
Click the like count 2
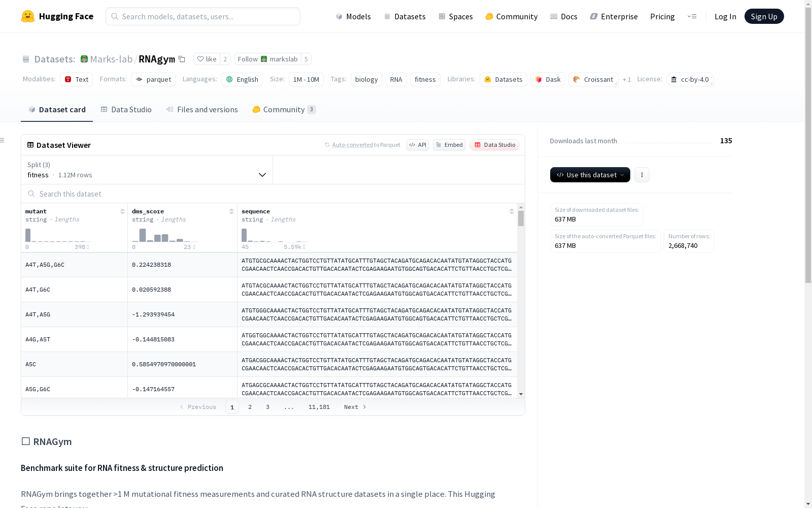pos(225,59)
